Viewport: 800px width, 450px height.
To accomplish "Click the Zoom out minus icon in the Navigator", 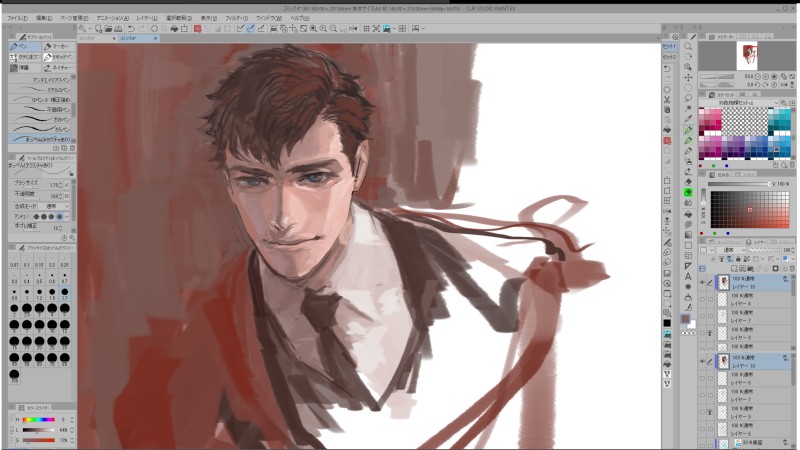I will click(757, 76).
